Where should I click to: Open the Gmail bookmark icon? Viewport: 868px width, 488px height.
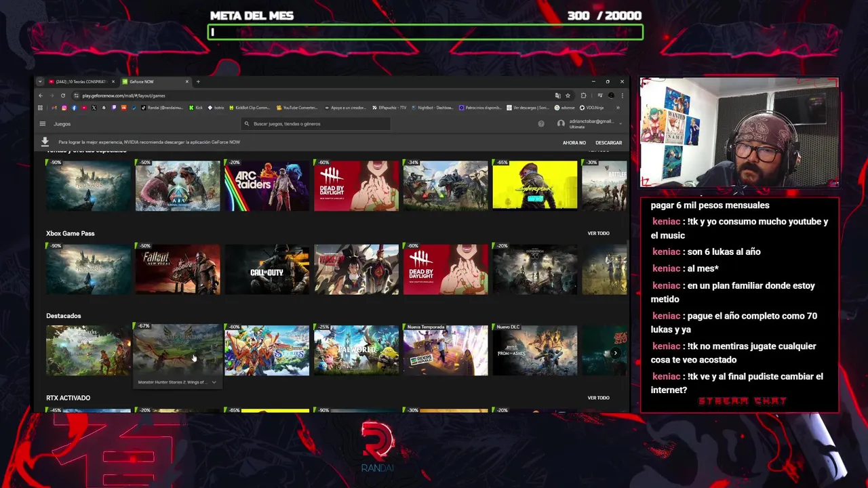[54, 108]
